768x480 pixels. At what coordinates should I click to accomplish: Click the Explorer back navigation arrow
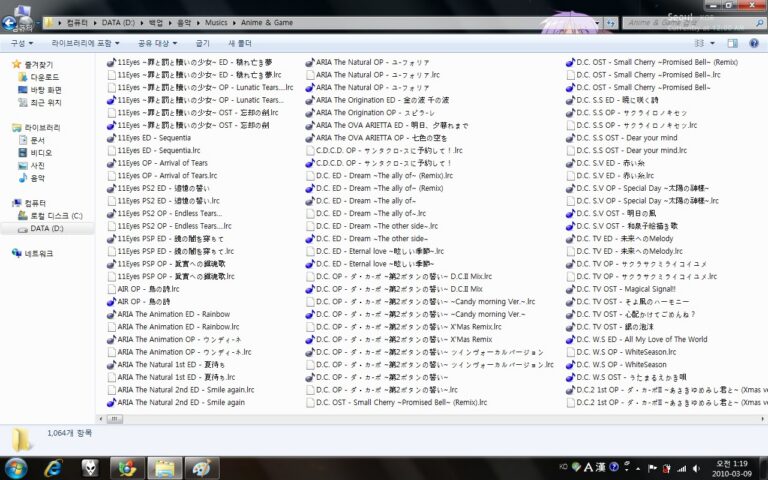tap(9, 23)
